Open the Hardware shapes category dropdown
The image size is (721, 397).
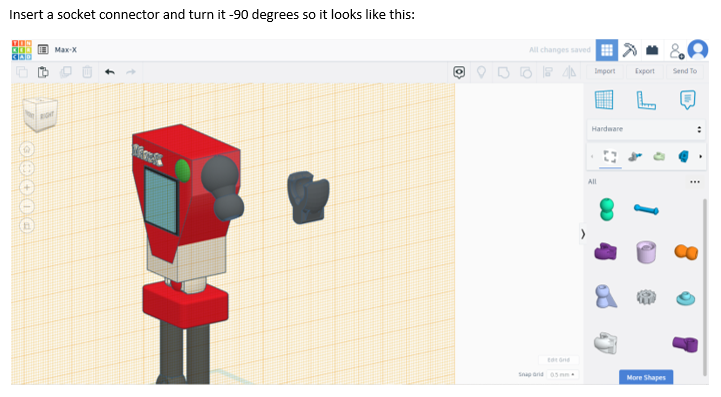(x=646, y=129)
